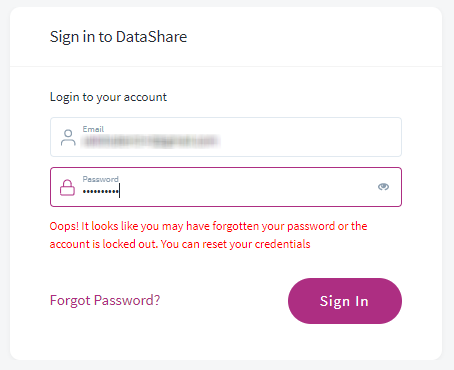Click the small "Email" floating label
The height and width of the screenshot is (370, 454).
tap(93, 129)
